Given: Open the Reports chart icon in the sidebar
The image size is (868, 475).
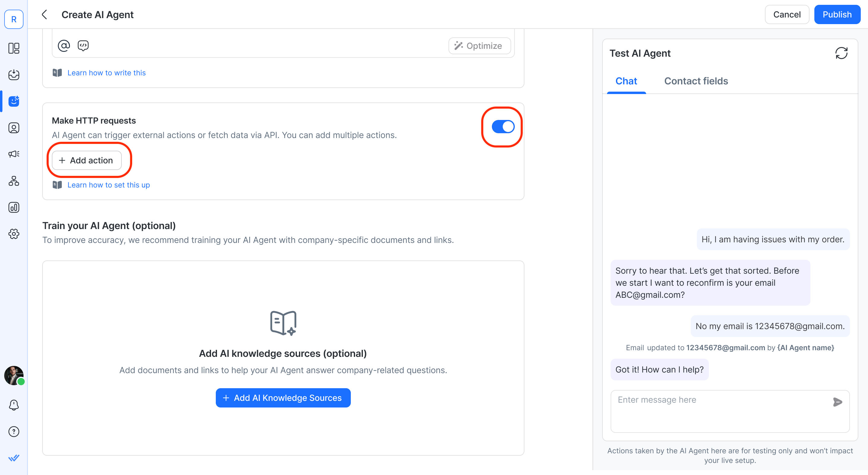Looking at the screenshot, I should tap(14, 208).
